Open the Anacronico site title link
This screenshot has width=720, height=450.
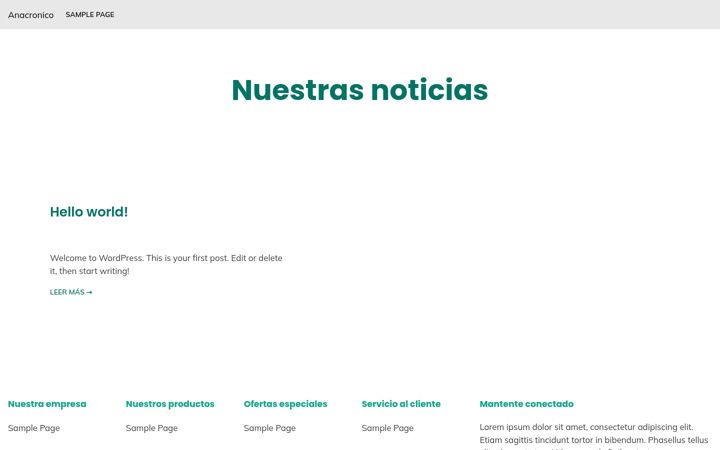click(31, 15)
